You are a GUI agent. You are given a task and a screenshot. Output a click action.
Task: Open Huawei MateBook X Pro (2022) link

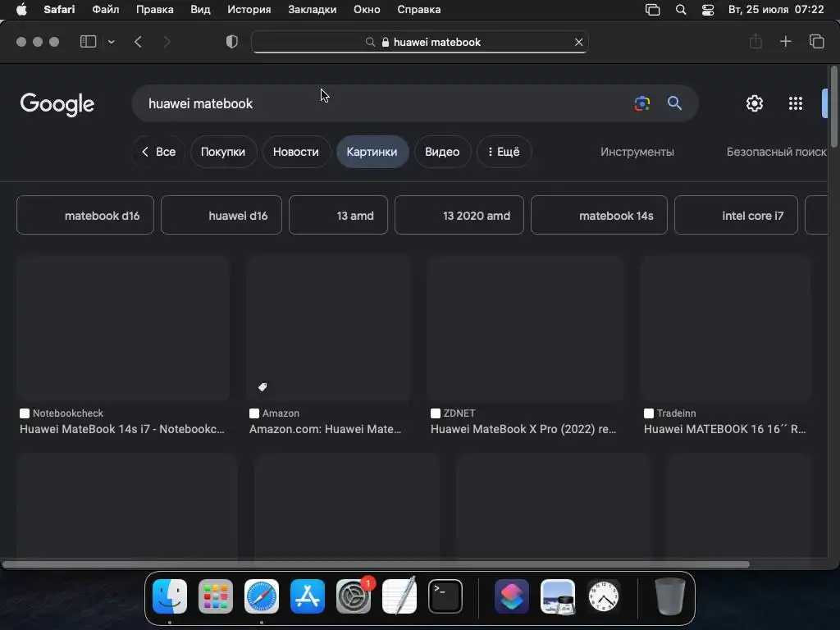523,429
